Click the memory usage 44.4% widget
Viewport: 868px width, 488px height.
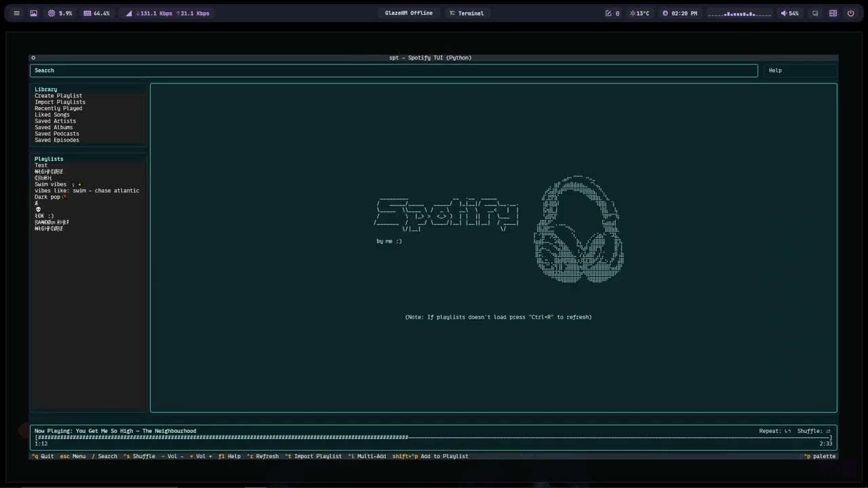coord(96,13)
